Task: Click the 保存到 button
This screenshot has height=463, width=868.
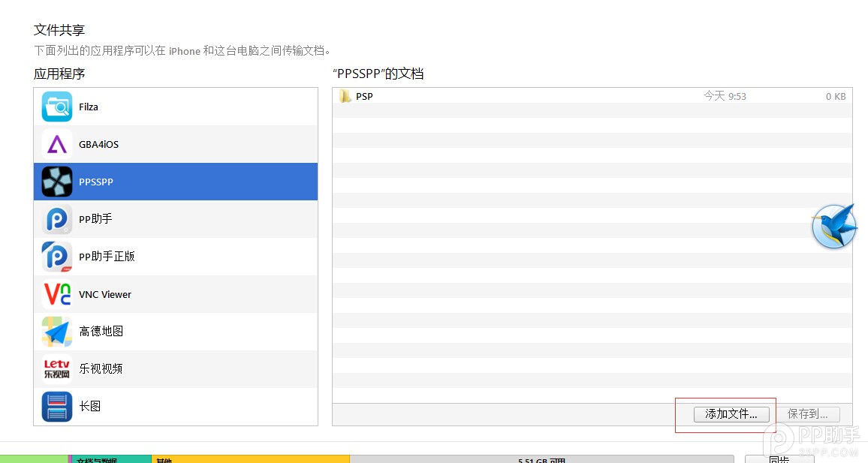Action: tap(809, 413)
